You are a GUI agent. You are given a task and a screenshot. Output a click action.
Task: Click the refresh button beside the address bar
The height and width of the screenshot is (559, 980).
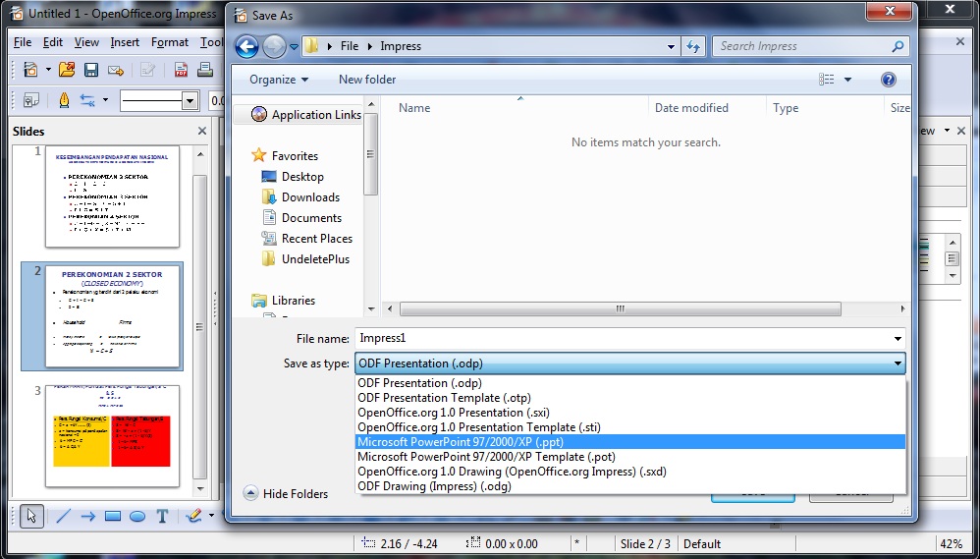point(693,46)
